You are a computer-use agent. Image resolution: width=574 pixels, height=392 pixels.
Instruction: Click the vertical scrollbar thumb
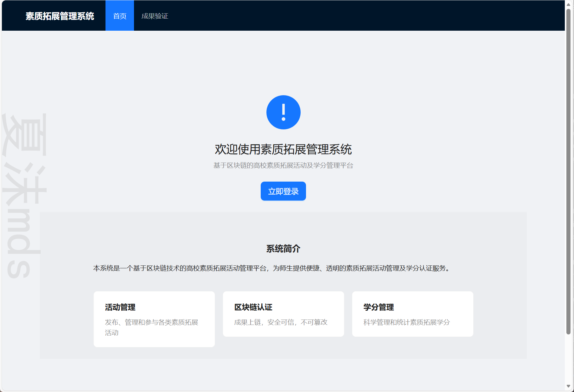tap(569, 171)
